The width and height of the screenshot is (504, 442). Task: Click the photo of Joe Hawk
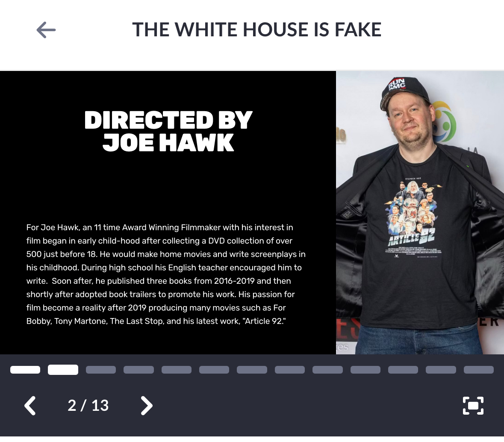(x=420, y=212)
